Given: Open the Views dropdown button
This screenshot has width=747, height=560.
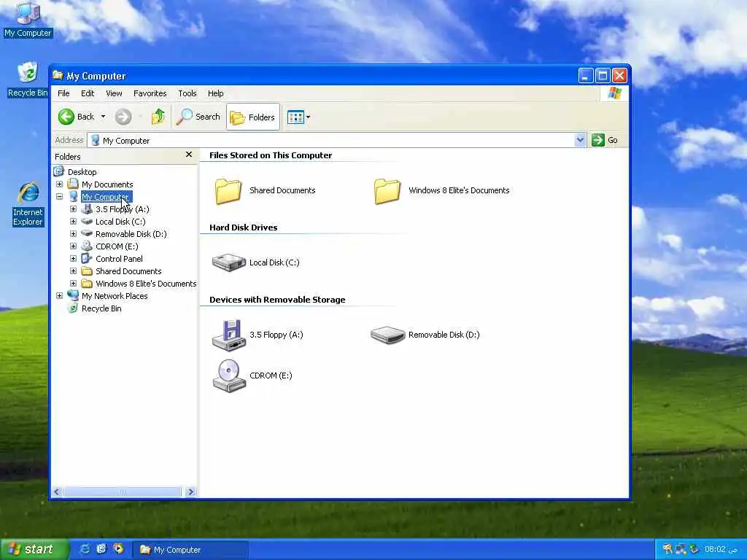Looking at the screenshot, I should [298, 117].
